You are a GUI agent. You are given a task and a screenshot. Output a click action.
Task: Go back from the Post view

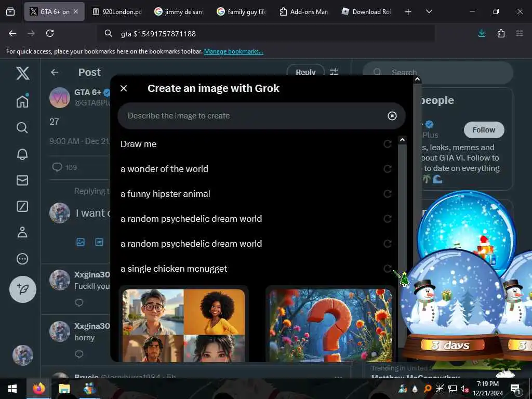point(55,72)
